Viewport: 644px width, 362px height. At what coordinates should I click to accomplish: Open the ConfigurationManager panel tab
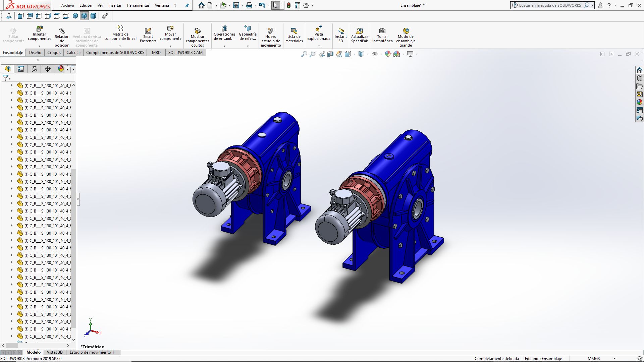34,69
